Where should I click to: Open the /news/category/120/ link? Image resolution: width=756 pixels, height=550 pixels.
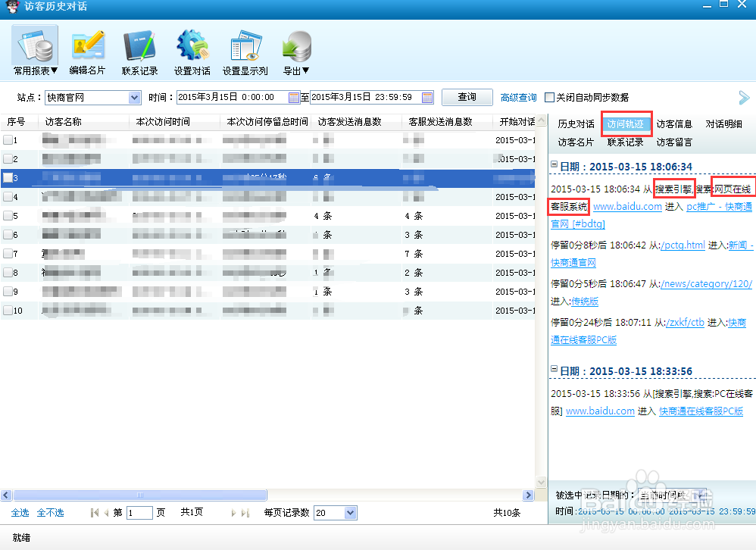coord(706,284)
